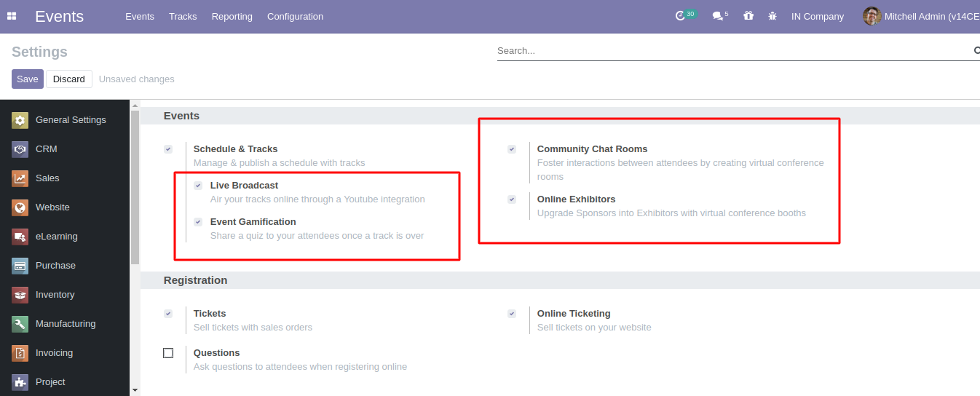This screenshot has width=980, height=396.
Task: Discard the unsaved changes
Action: point(69,79)
